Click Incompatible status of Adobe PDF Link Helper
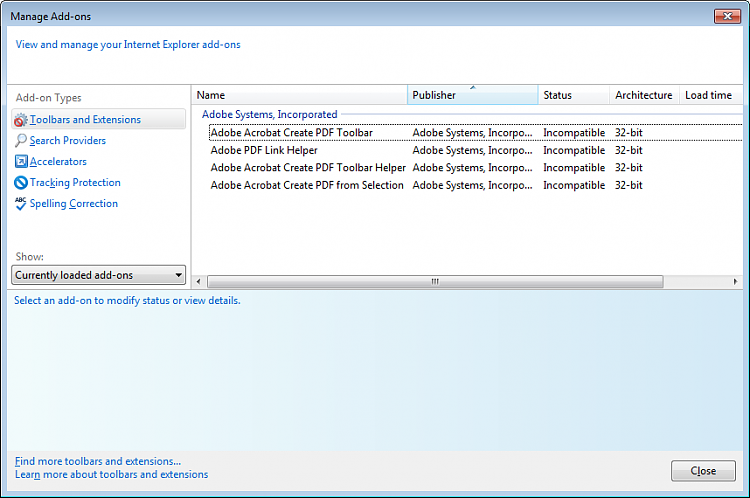The image size is (750, 498). click(x=574, y=150)
